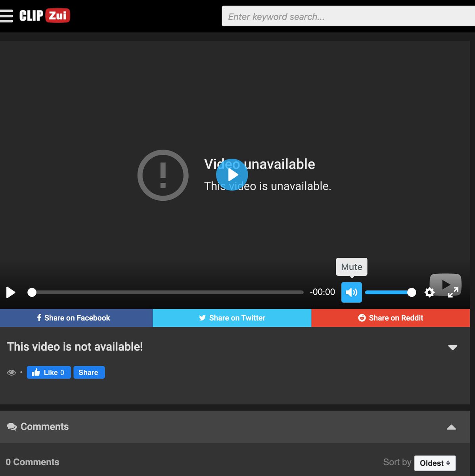Like the video with Facebook Like button

click(x=49, y=372)
